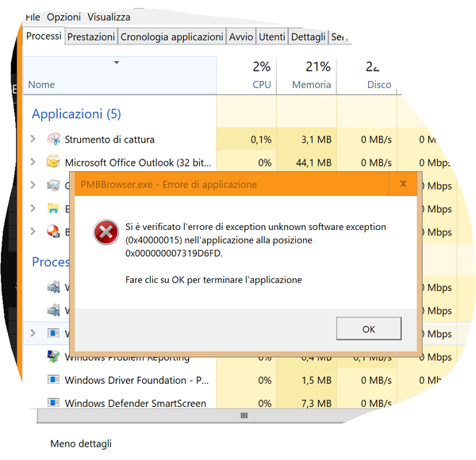Click the Windows Problem Reporting icon
Screen dimensions: 476x460
tap(53, 356)
